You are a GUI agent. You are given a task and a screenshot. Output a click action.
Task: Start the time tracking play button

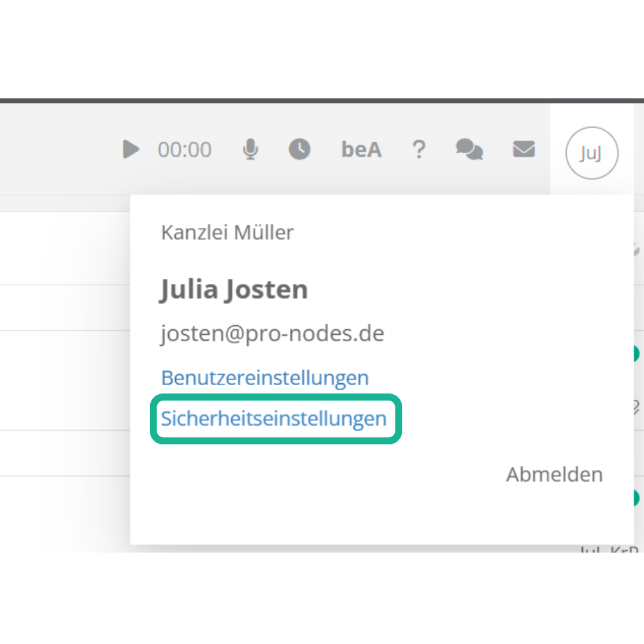131,149
